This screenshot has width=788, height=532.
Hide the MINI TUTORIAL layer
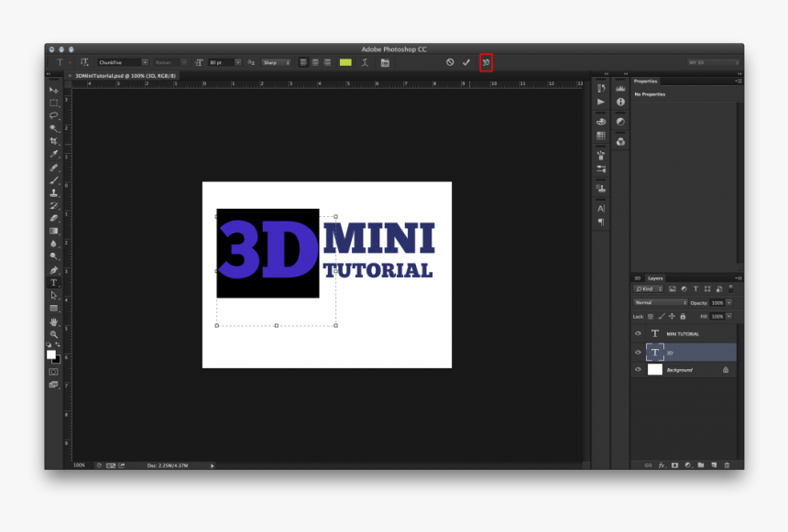639,333
